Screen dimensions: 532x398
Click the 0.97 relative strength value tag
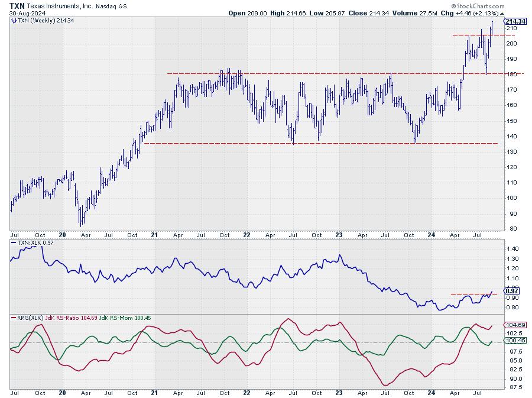click(x=511, y=291)
